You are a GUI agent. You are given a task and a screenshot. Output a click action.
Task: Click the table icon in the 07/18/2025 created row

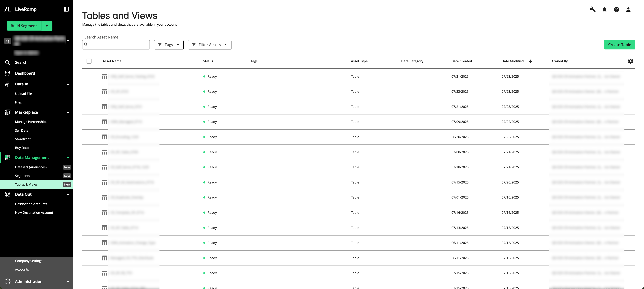105,167
